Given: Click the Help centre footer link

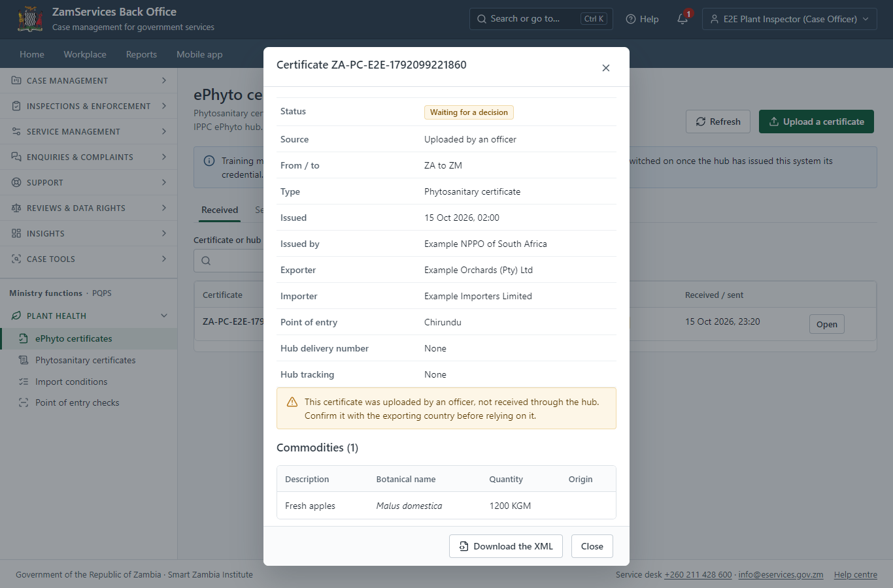Looking at the screenshot, I should click(x=856, y=574).
